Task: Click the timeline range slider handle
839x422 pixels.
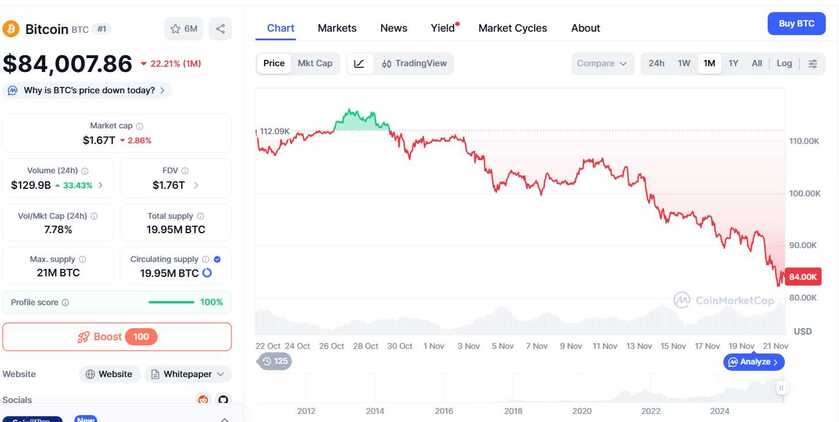Action: (782, 388)
